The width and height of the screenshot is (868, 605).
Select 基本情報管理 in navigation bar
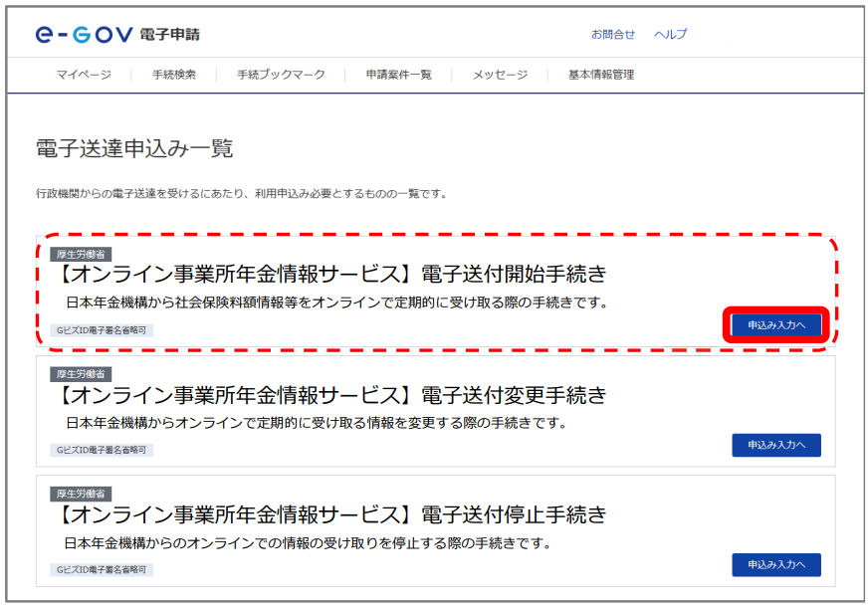point(600,75)
